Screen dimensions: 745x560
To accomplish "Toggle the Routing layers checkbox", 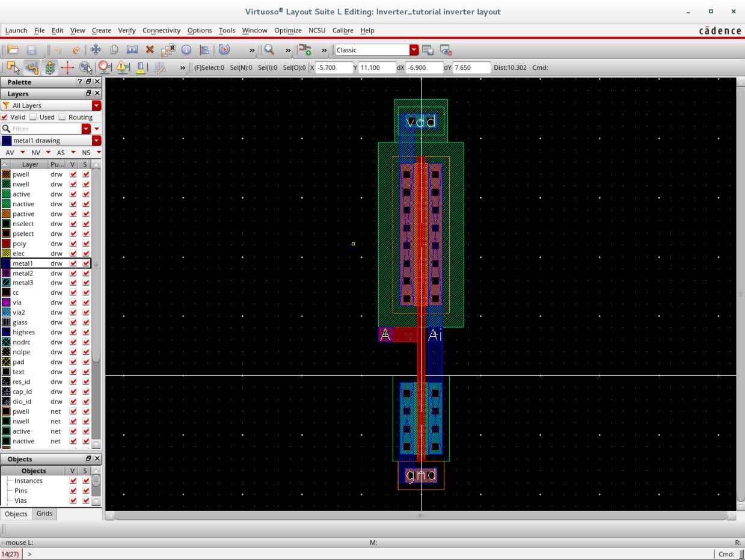I will pyautogui.click(x=63, y=117).
